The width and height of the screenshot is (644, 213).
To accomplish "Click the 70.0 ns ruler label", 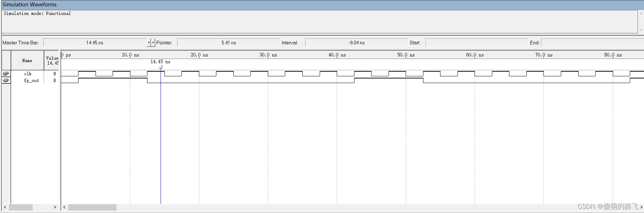I will tap(544, 55).
